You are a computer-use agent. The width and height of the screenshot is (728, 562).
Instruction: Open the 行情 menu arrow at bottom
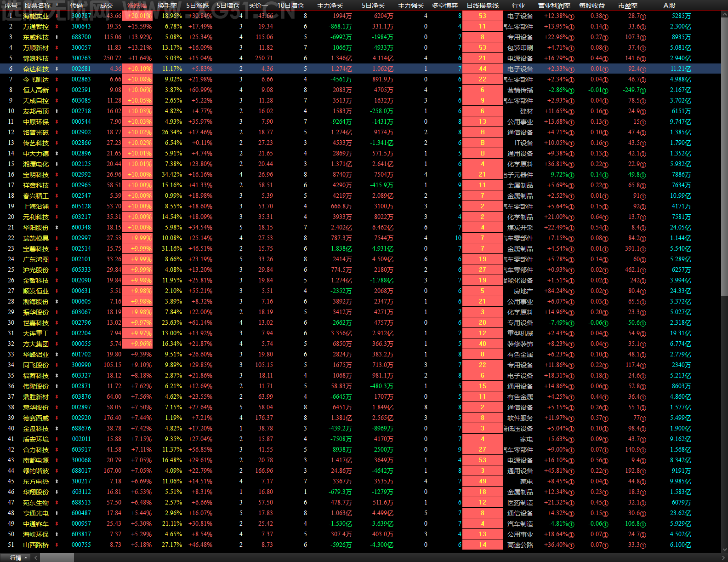click(26, 558)
